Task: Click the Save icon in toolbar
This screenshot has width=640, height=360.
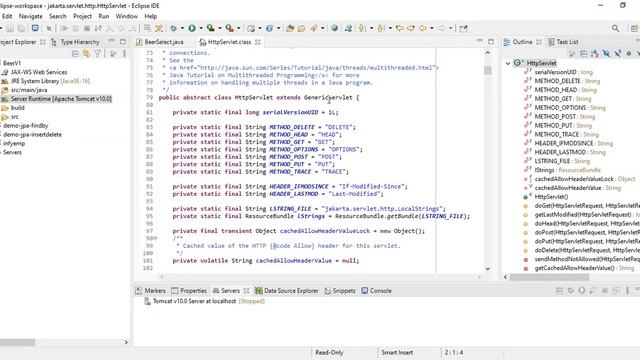Action: point(10,28)
